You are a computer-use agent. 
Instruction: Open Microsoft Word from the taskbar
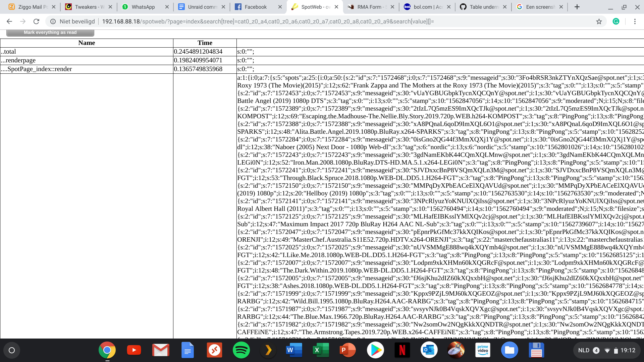click(294, 350)
